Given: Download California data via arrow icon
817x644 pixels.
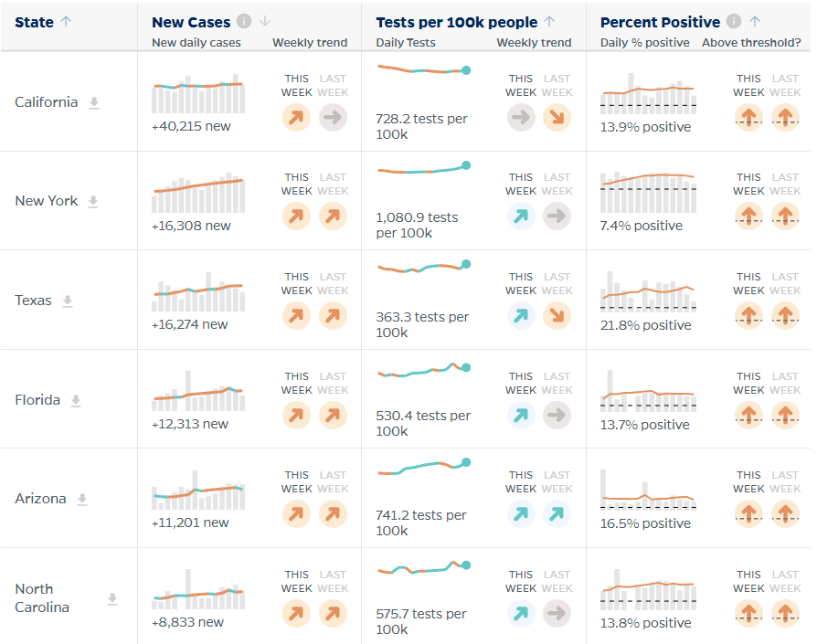Looking at the screenshot, I should pos(94,102).
